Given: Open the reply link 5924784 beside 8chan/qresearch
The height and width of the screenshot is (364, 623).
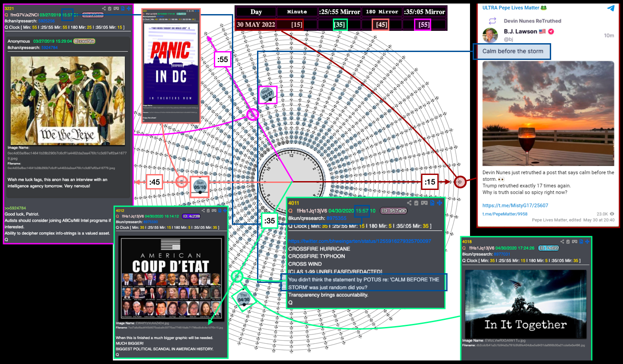Looking at the screenshot, I should 50,47.
